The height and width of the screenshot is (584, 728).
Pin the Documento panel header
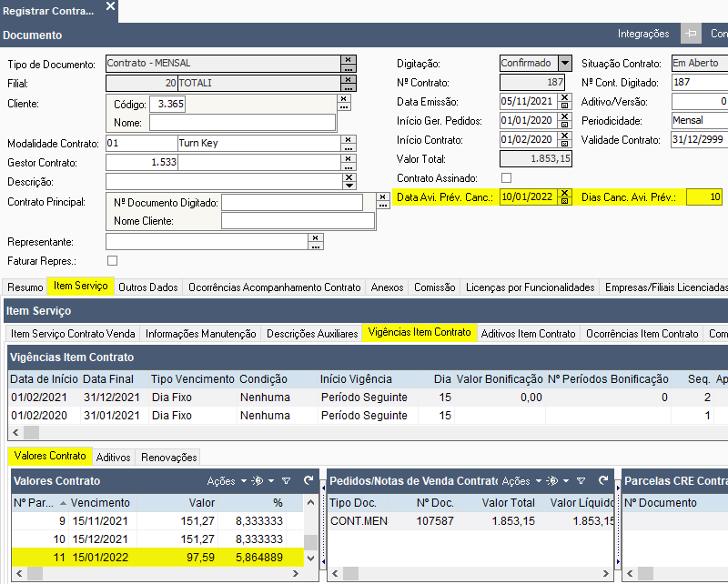click(x=691, y=34)
